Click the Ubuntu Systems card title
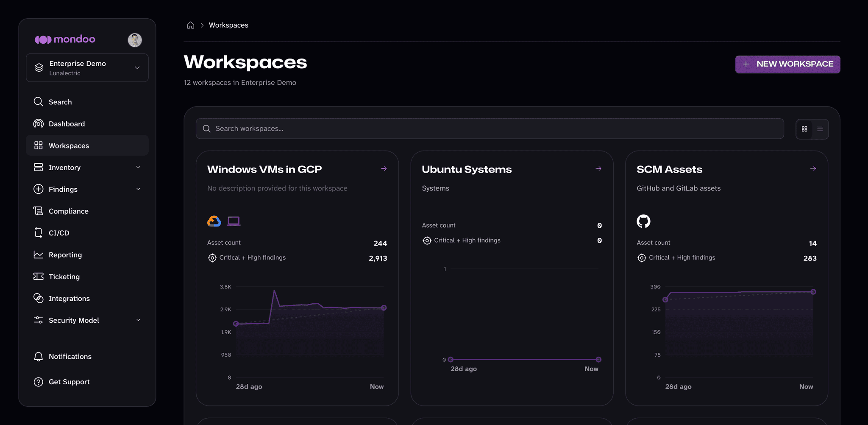Image resolution: width=868 pixels, height=425 pixels. 467,169
